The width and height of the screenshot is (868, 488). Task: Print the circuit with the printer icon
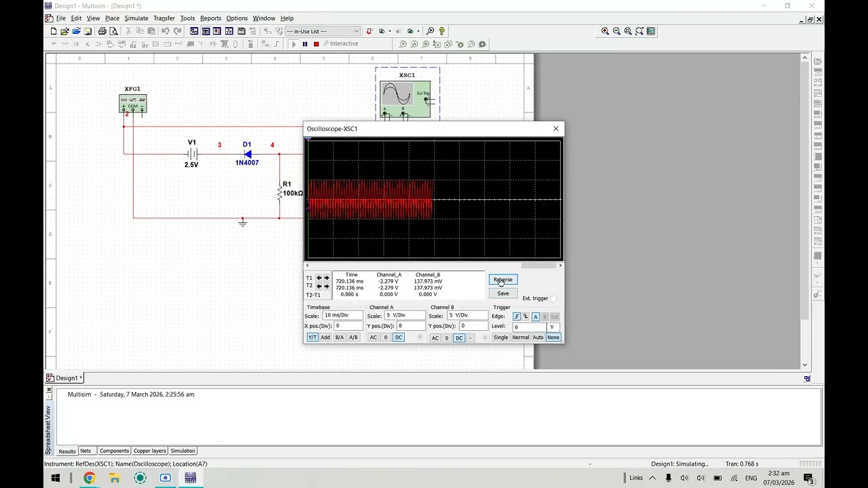102,31
